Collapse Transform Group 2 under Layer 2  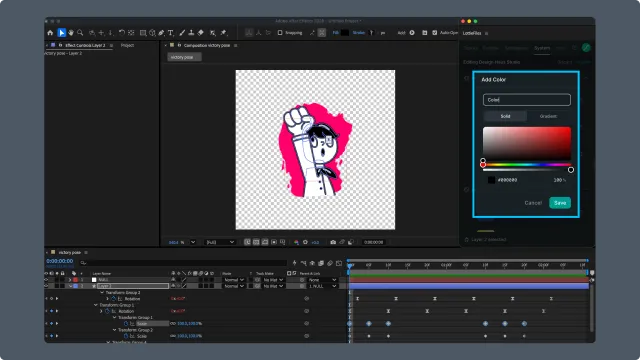pos(102,293)
